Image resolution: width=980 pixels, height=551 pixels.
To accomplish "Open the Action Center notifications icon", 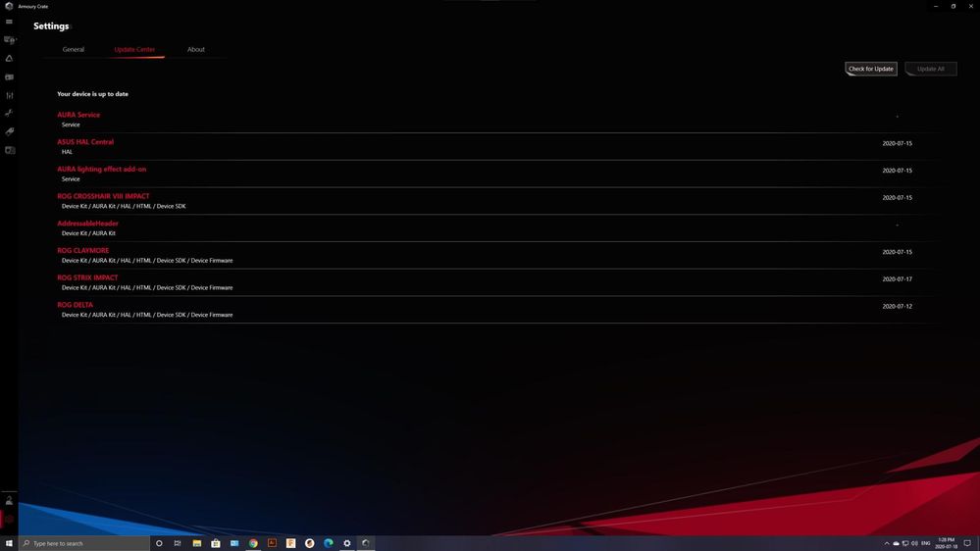I will (x=967, y=543).
